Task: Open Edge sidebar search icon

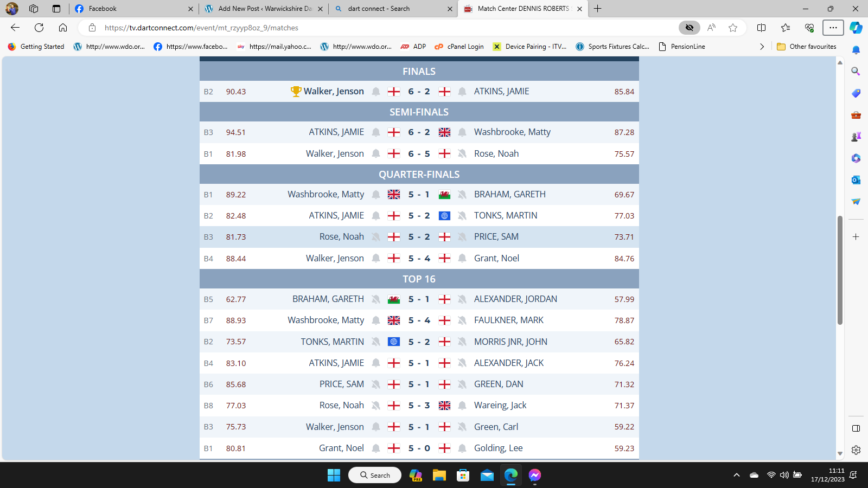Action: (856, 72)
